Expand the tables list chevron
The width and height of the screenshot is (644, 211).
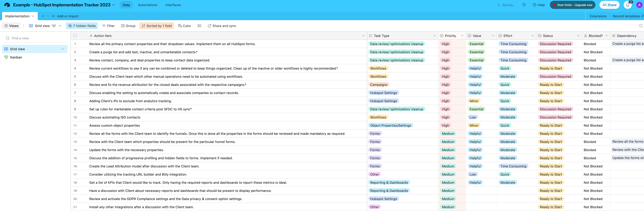[43, 16]
